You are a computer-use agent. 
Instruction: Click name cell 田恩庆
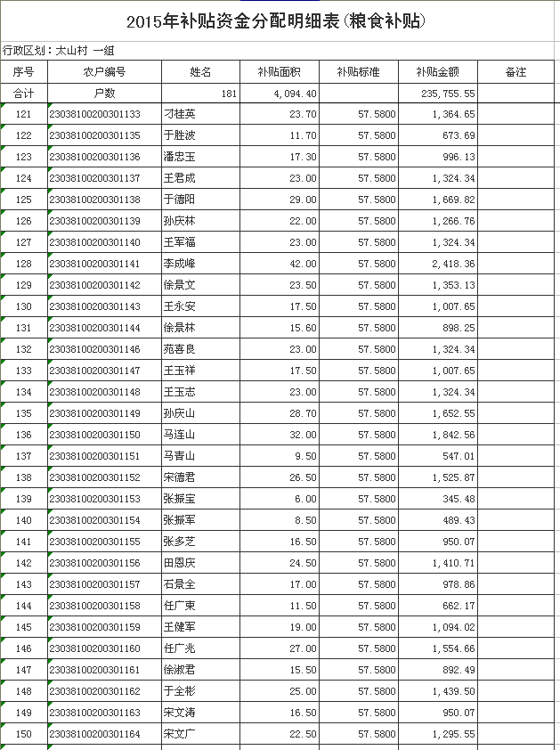(201, 563)
